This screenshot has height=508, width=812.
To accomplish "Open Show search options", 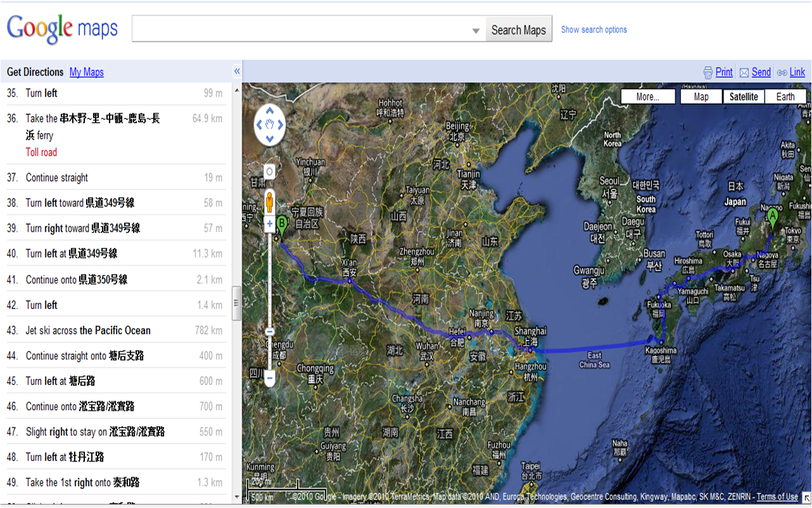I will pos(593,29).
